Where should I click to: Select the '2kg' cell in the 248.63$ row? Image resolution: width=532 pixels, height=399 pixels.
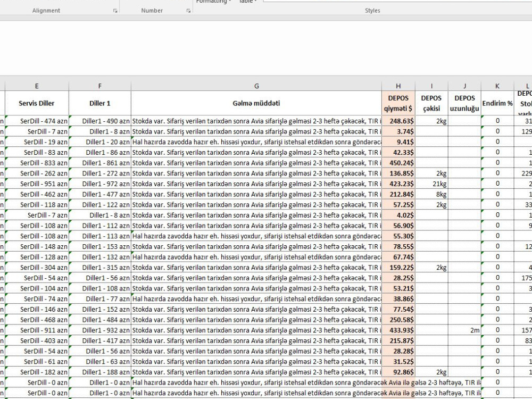coord(431,121)
